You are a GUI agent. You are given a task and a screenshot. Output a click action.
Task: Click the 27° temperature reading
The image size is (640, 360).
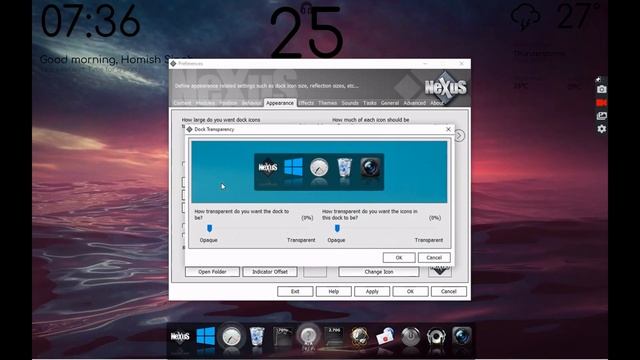coord(578,16)
